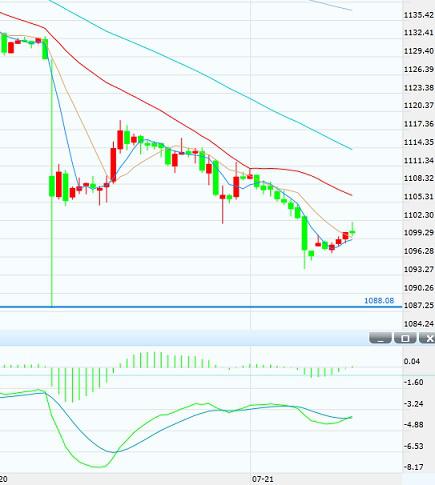The height and width of the screenshot is (485, 435).
Task: Click the 07-21 date label
Action: [263, 479]
